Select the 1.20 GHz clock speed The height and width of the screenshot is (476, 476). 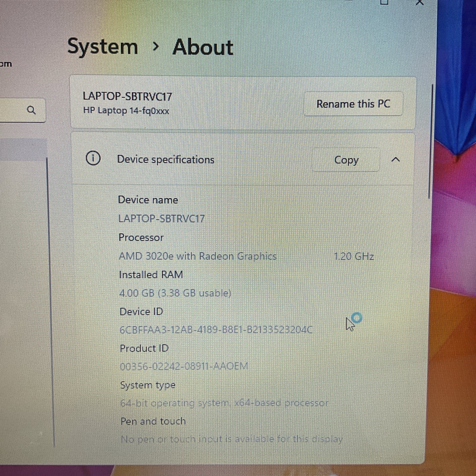(354, 256)
